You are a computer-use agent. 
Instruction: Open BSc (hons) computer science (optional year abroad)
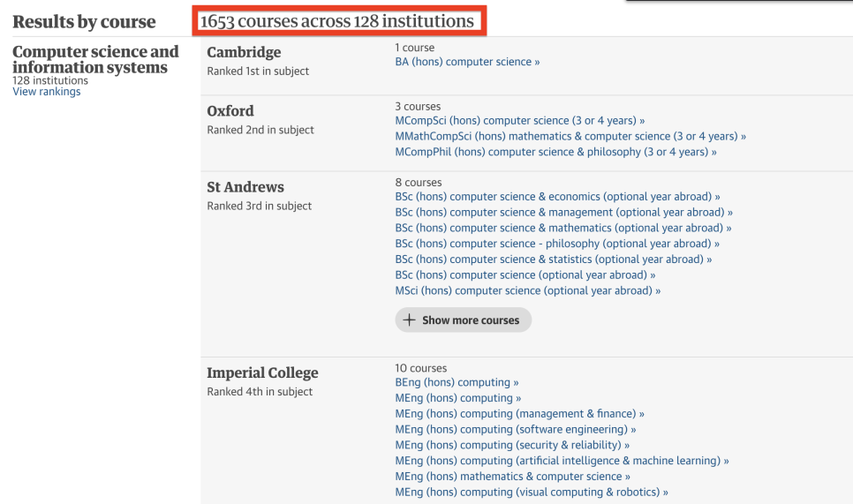[x=525, y=275]
